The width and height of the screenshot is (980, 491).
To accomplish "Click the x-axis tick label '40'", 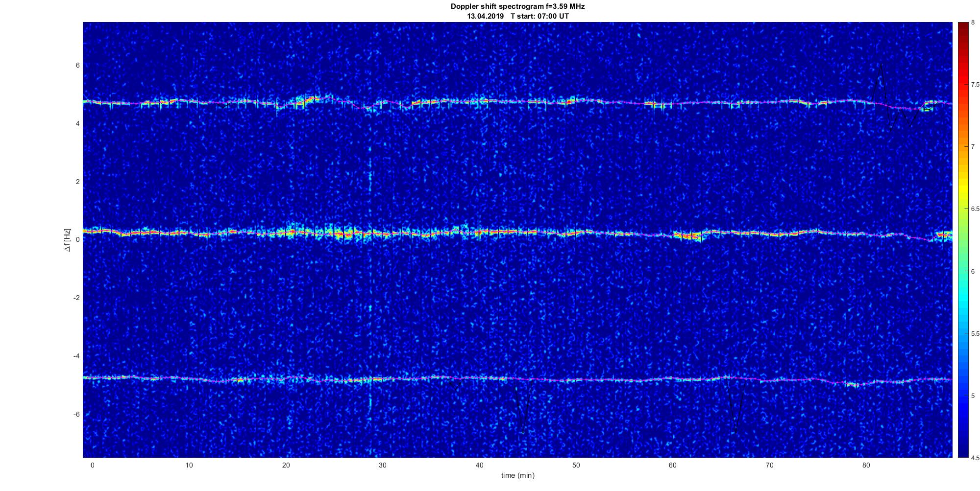I will (479, 465).
